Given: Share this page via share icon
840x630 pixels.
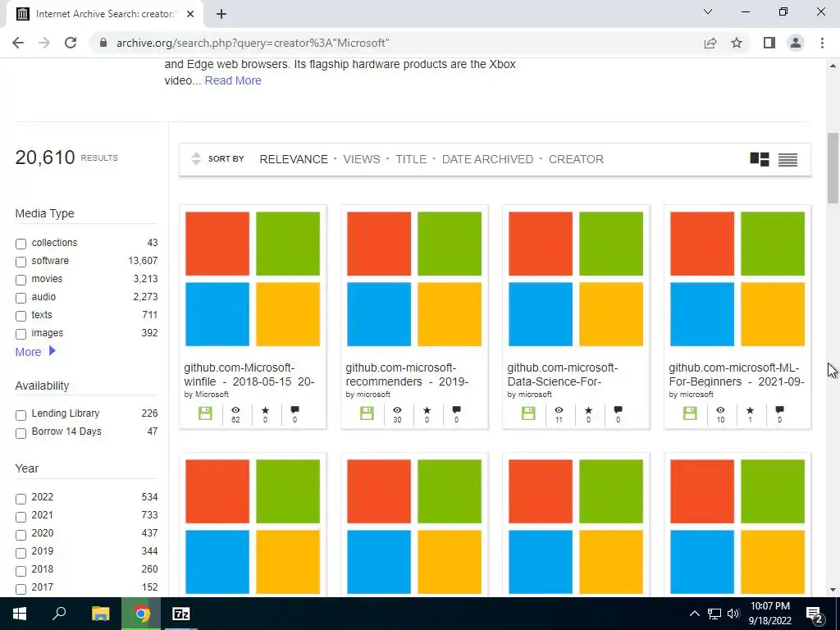Looking at the screenshot, I should [x=710, y=43].
